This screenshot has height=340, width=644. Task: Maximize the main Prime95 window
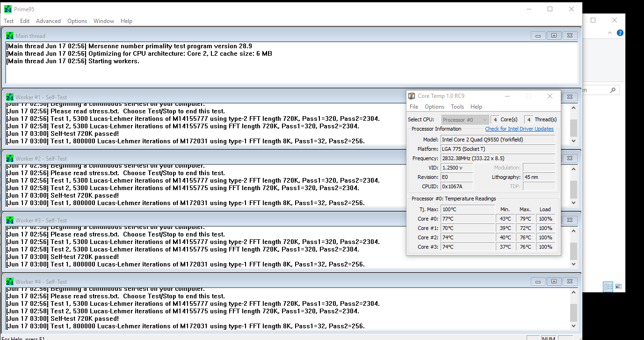(550, 9)
